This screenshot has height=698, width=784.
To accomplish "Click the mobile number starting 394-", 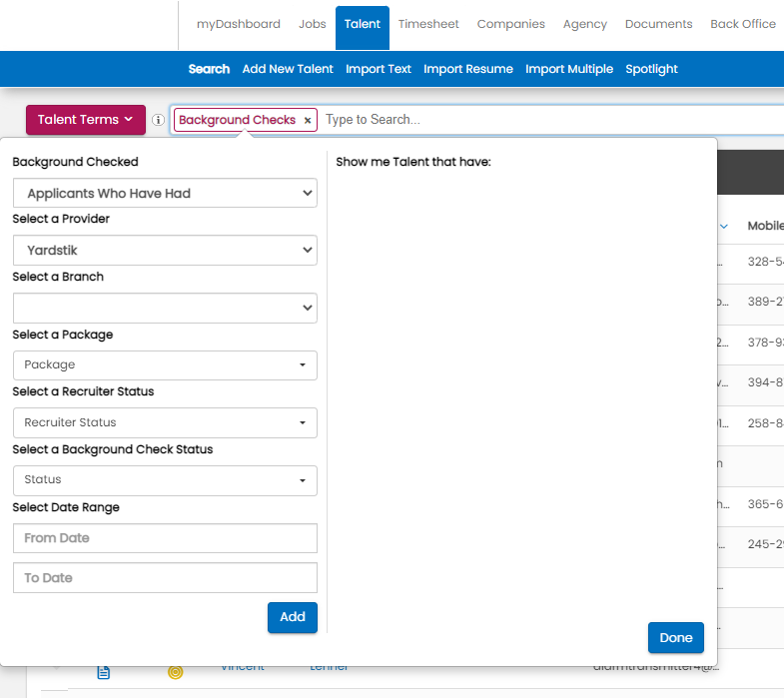I will point(765,382).
